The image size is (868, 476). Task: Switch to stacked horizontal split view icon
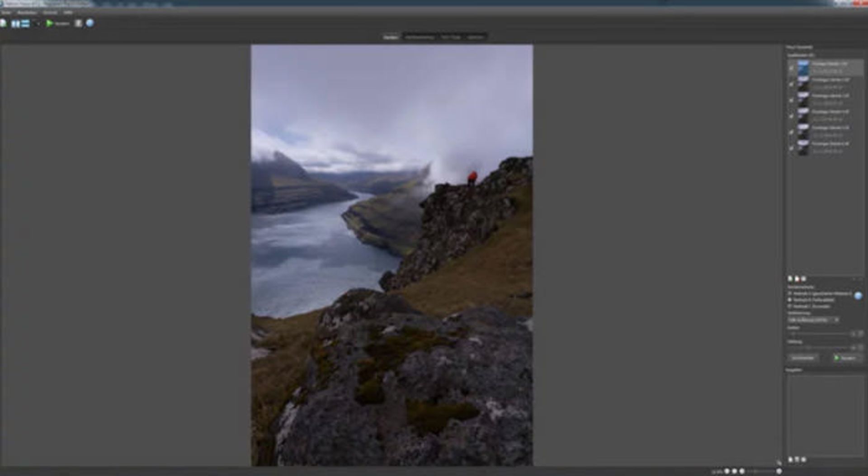[26, 24]
